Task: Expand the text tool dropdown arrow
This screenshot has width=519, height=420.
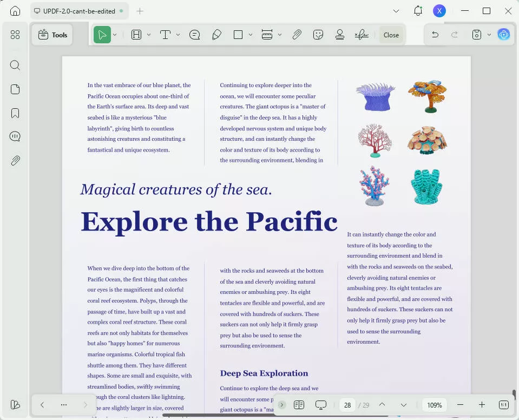Action: pyautogui.click(x=178, y=35)
